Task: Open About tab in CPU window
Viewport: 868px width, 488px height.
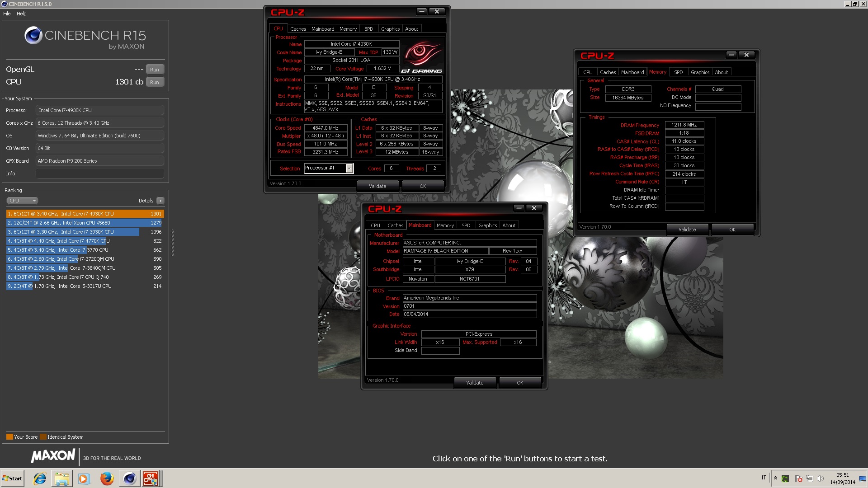Action: click(x=411, y=29)
